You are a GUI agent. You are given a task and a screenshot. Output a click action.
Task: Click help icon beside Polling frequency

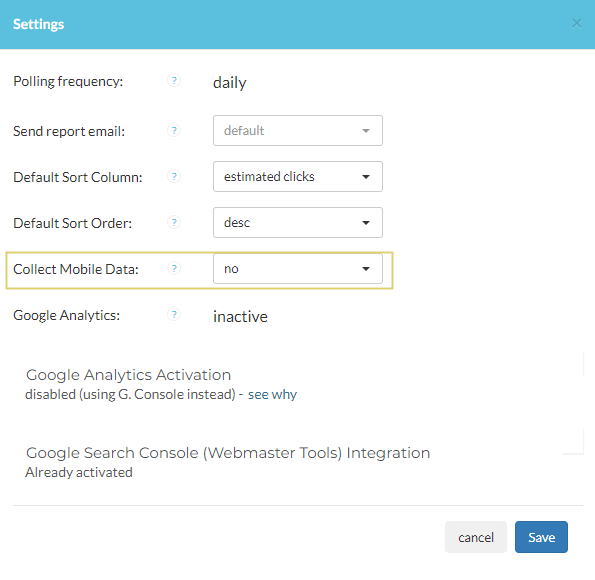(x=174, y=80)
